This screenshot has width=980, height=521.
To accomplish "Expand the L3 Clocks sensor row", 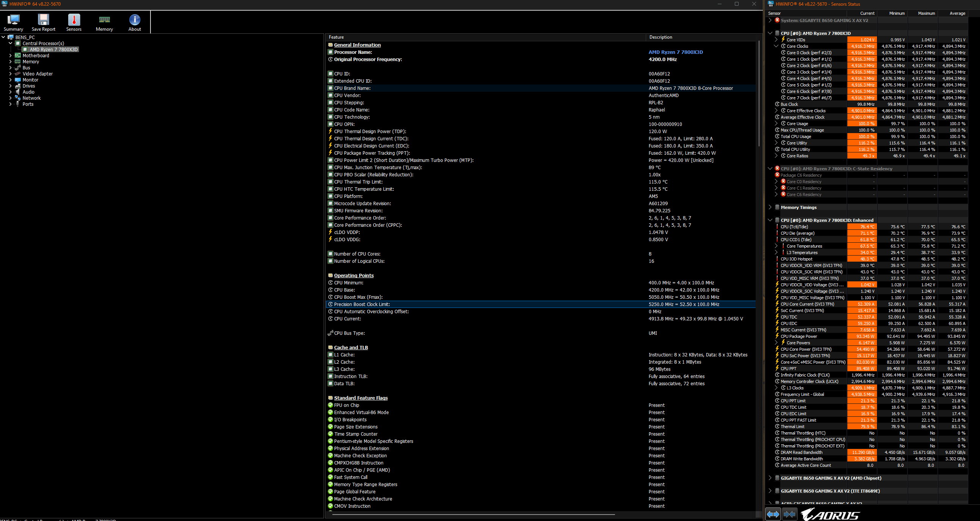I will pos(776,388).
